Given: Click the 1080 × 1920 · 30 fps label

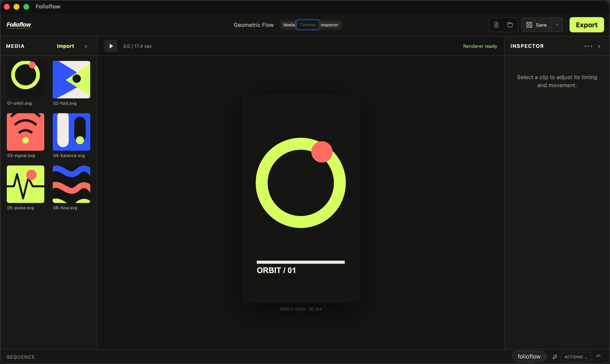Looking at the screenshot, I should (301, 309).
